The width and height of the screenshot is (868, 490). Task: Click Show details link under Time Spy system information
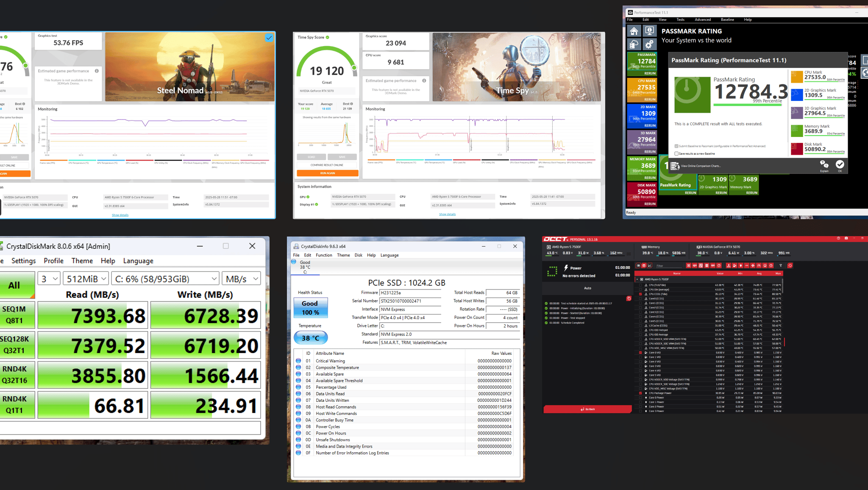coord(447,214)
